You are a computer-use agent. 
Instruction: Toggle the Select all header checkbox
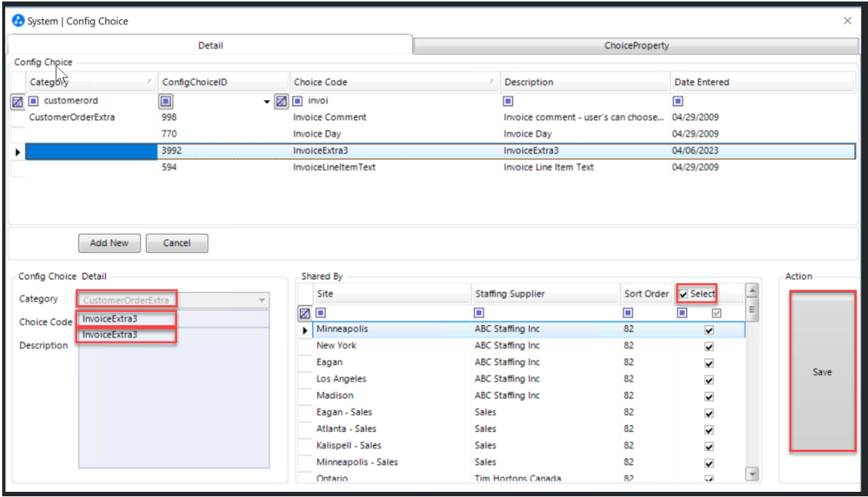pos(684,294)
